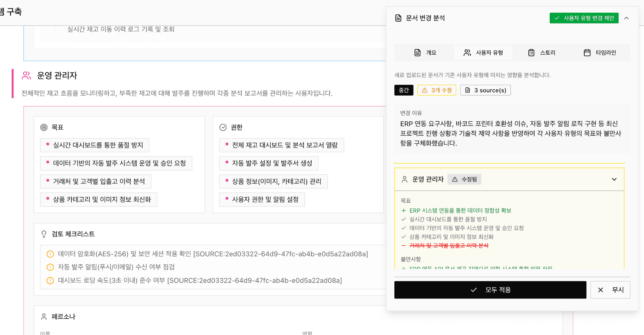The image size is (644, 335).
Task: Click the warning icon on 자동 발주 알림 checklist item
Action: pyautogui.click(x=50, y=267)
